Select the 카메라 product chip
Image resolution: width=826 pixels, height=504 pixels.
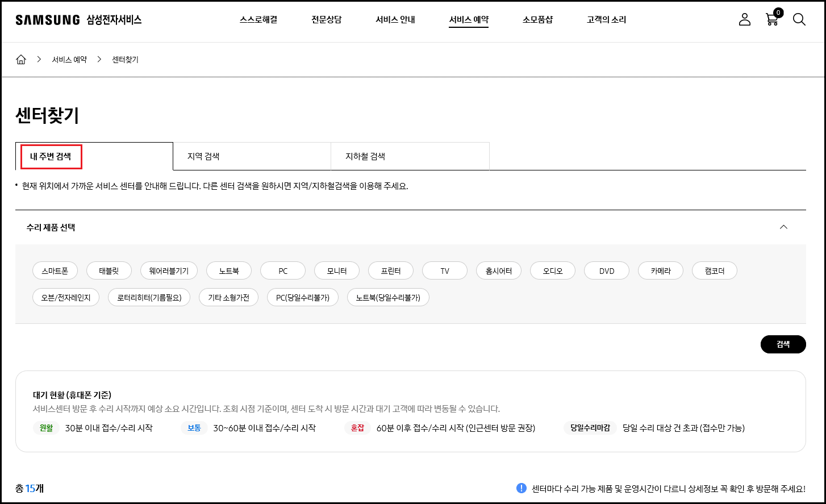(661, 271)
